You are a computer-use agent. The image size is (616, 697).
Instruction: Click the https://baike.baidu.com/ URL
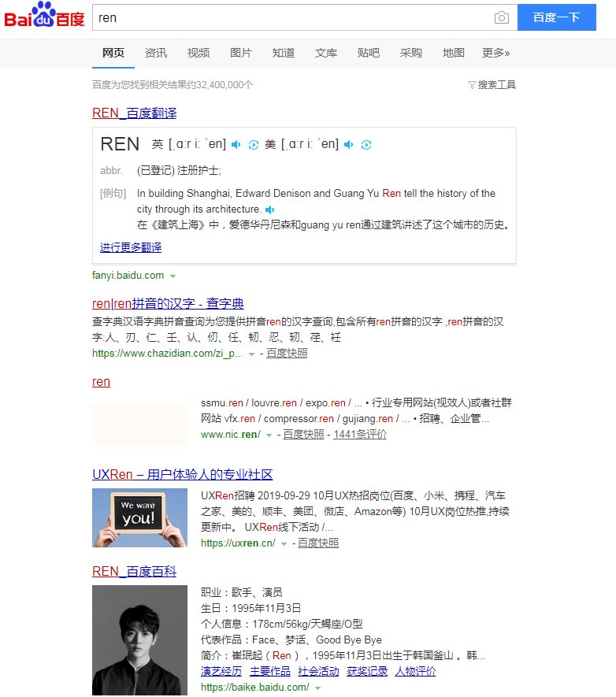(x=255, y=687)
